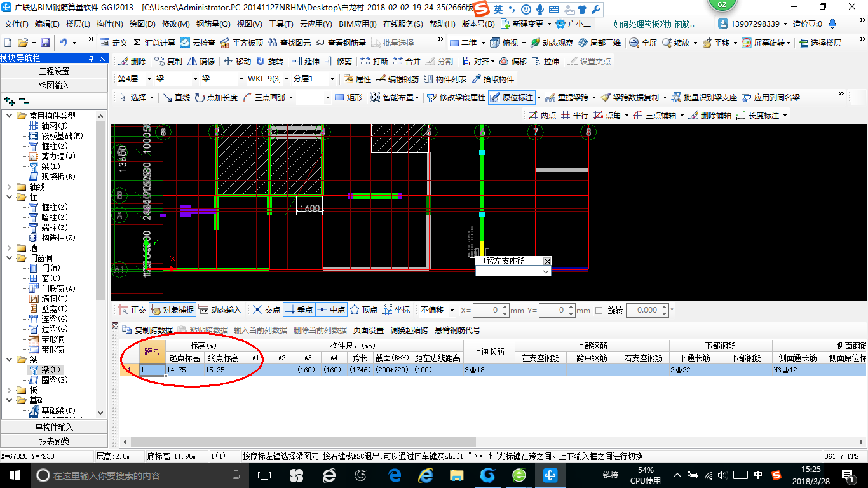Click 批量识别梁支座 tool
This screenshot has width=868, height=488.
705,98
